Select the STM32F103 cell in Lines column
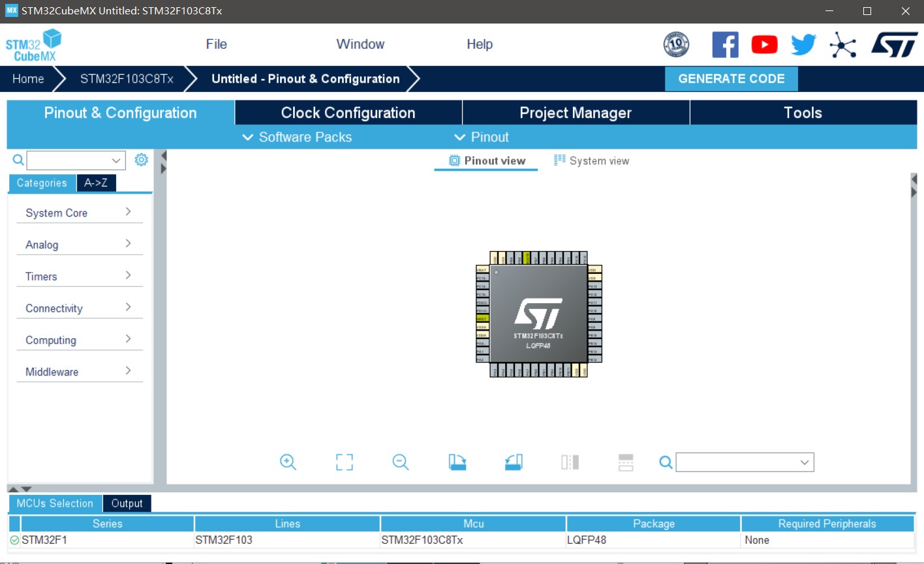 click(x=287, y=540)
